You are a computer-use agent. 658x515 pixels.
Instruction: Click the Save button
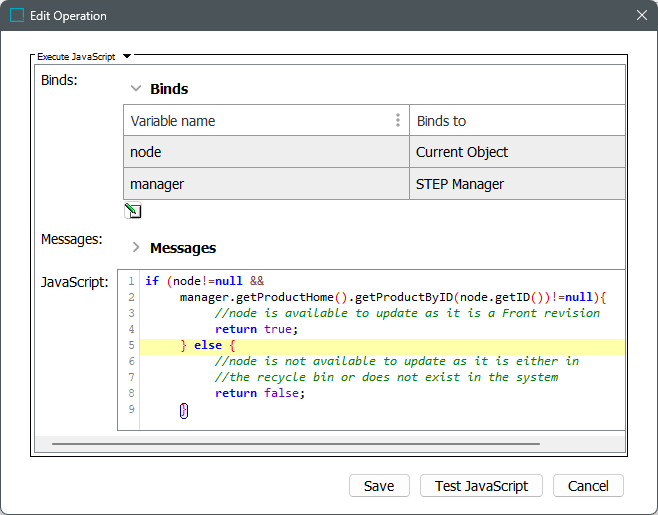(x=379, y=486)
